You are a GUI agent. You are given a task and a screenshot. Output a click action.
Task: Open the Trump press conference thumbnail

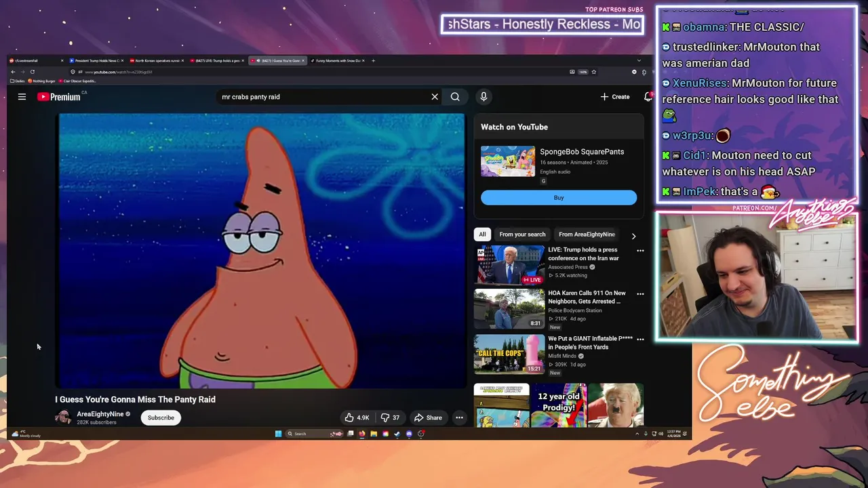click(509, 265)
